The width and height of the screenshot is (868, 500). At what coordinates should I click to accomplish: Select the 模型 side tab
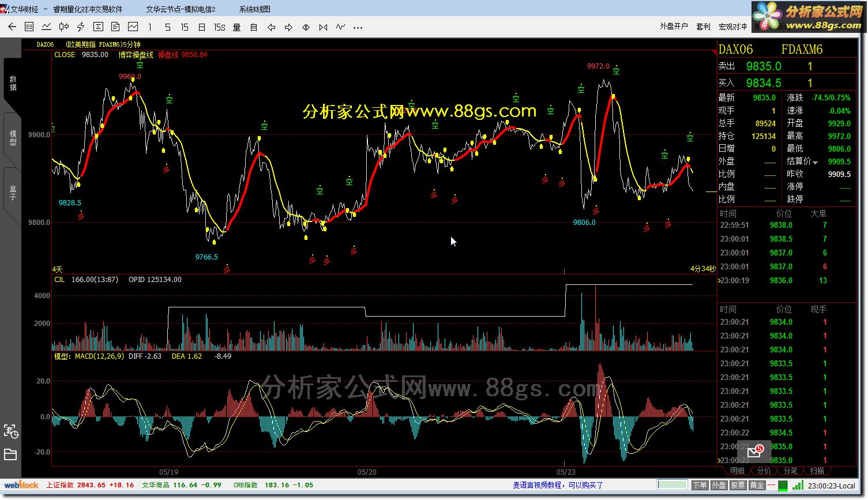pyautogui.click(x=13, y=138)
